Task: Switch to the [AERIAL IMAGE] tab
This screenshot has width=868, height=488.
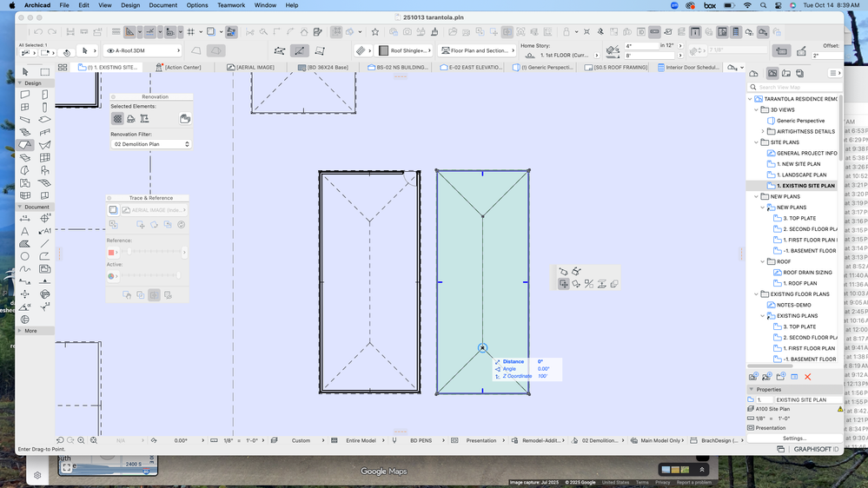Action: click(x=254, y=67)
